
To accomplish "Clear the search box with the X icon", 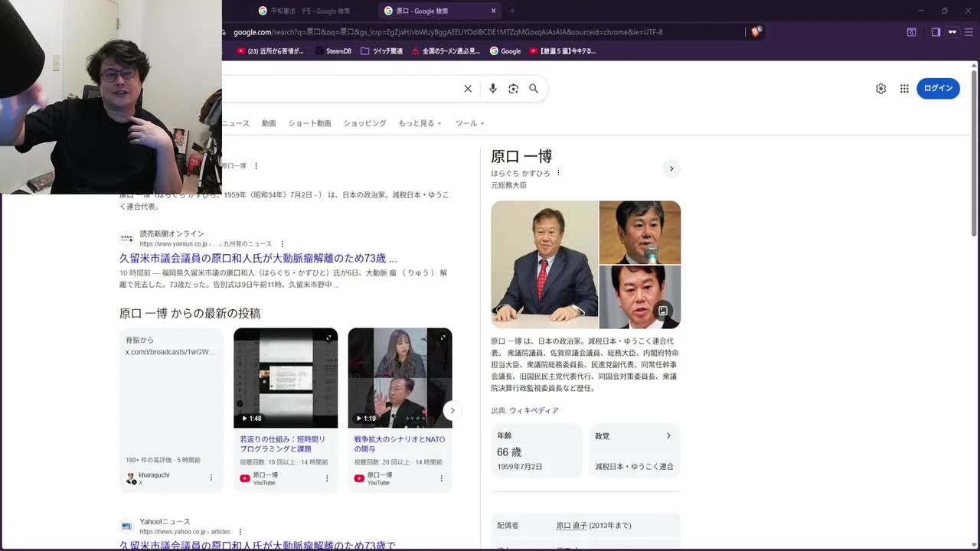I will click(468, 89).
